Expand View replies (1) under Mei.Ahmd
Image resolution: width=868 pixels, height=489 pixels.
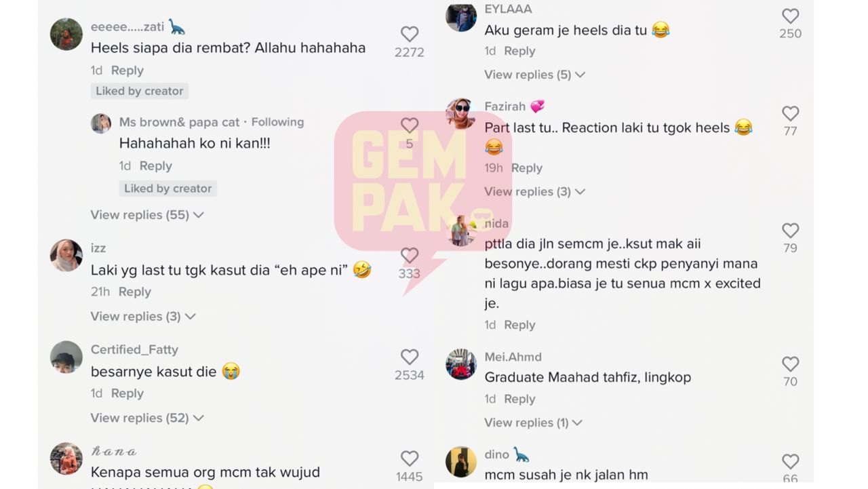pyautogui.click(x=533, y=423)
